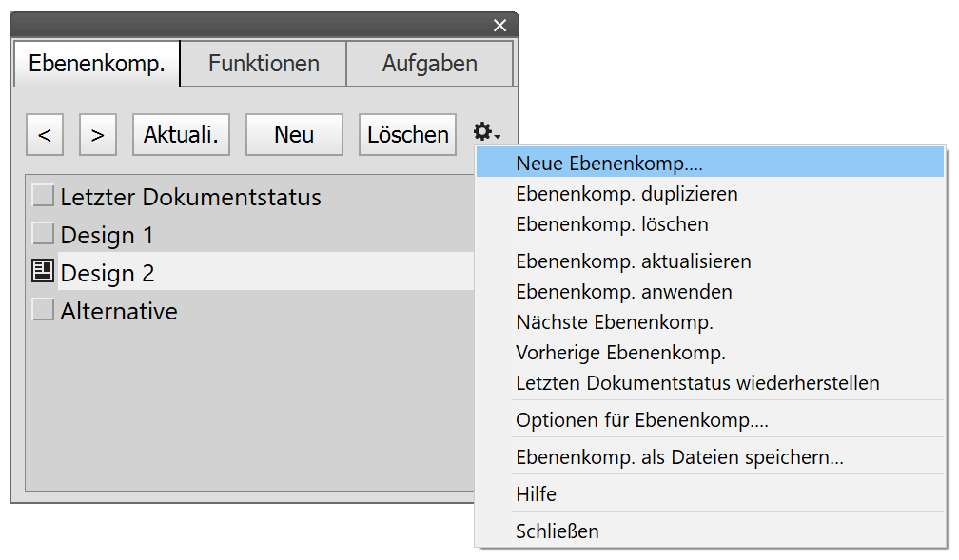Toggle the Design 2 applied comp icon
This screenshot has height=560, width=959.
point(43,272)
